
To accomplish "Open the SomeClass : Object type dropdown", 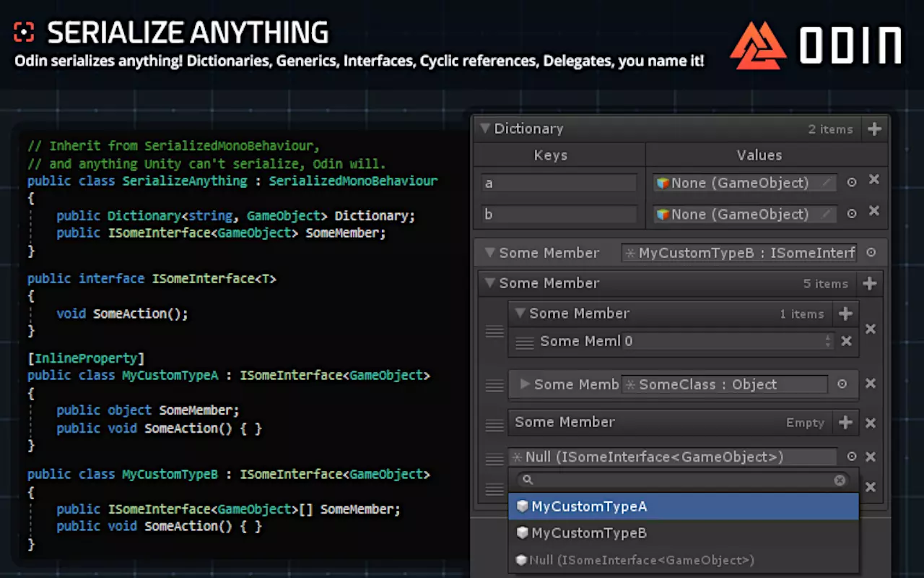I will [725, 384].
